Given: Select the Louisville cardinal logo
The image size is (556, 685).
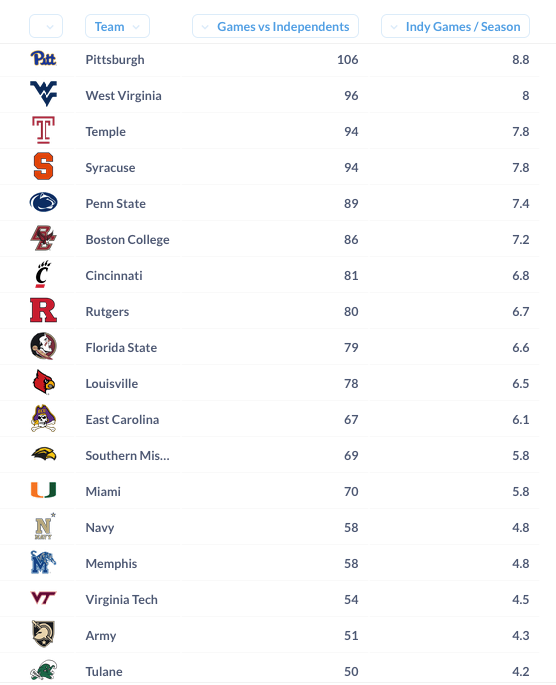Looking at the screenshot, I should [43, 382].
